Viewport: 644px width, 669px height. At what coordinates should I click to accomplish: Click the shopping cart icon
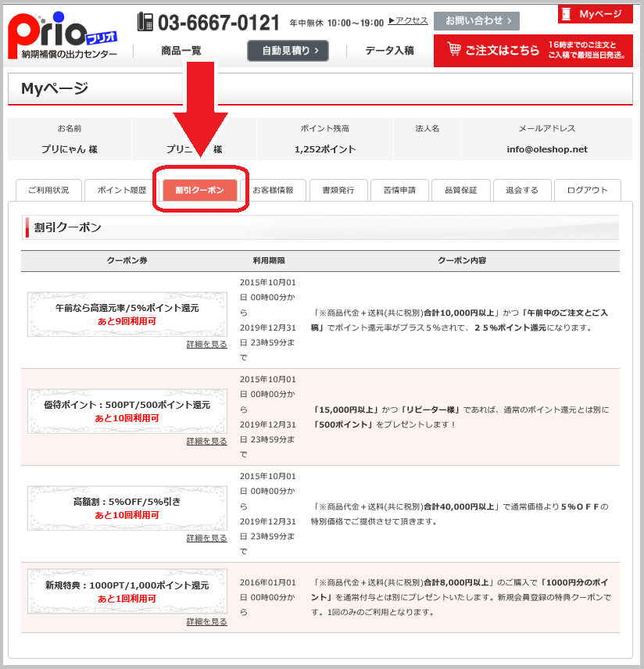point(454,49)
